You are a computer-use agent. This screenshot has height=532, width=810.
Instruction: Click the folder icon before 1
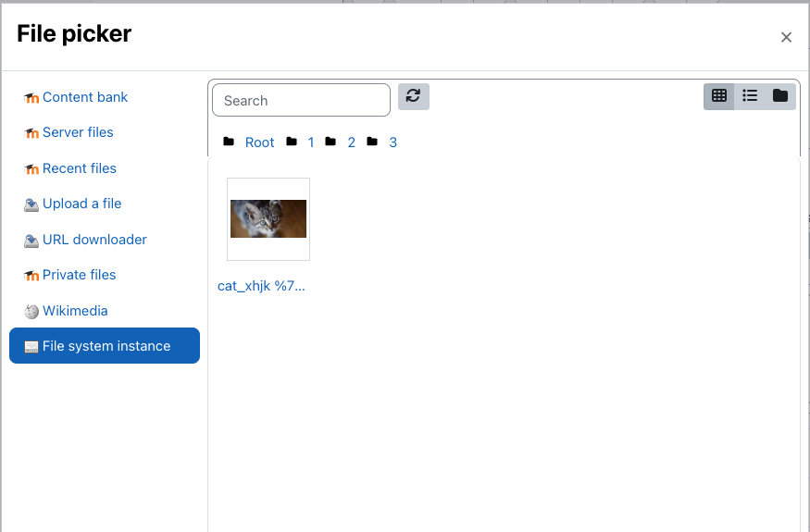pos(292,141)
